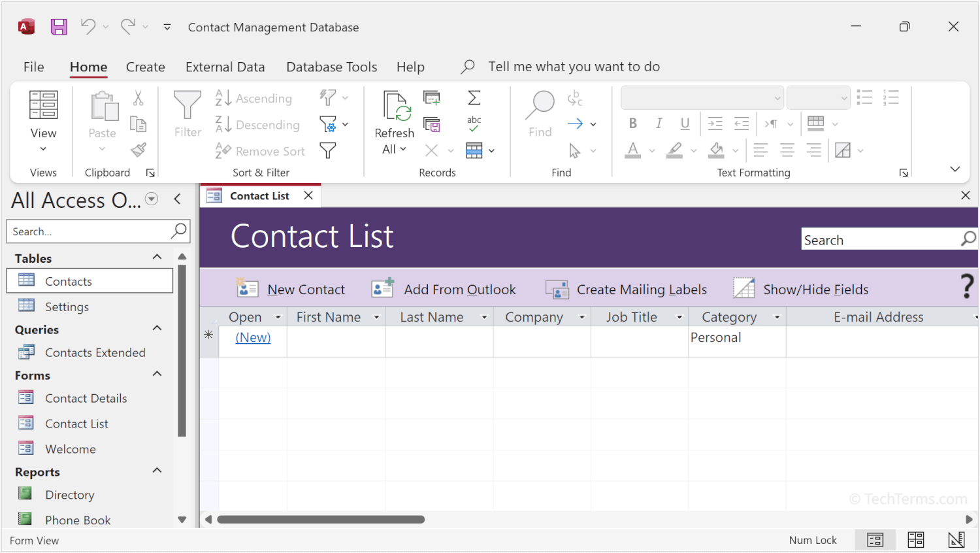Collapse the Tables group
The height and width of the screenshot is (553, 980).
[157, 257]
